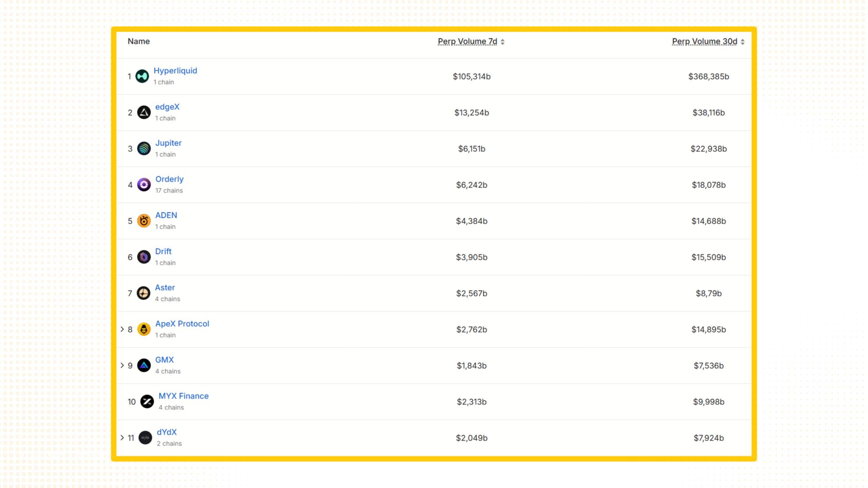Image resolution: width=868 pixels, height=488 pixels.
Task: Click the '4 chains' label under GMX
Action: click(168, 371)
